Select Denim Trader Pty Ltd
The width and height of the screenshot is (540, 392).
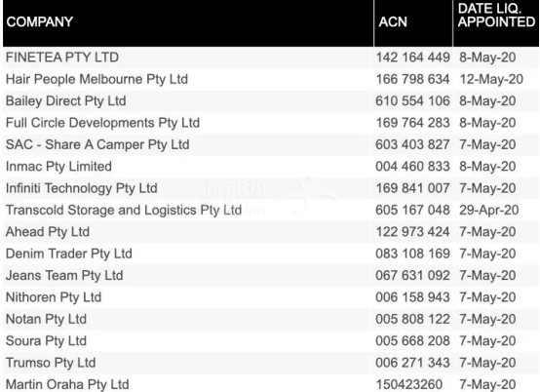tap(69, 254)
